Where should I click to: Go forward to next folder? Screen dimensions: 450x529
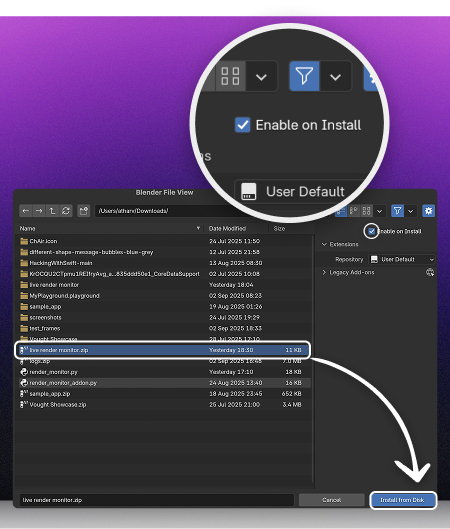pos(39,211)
